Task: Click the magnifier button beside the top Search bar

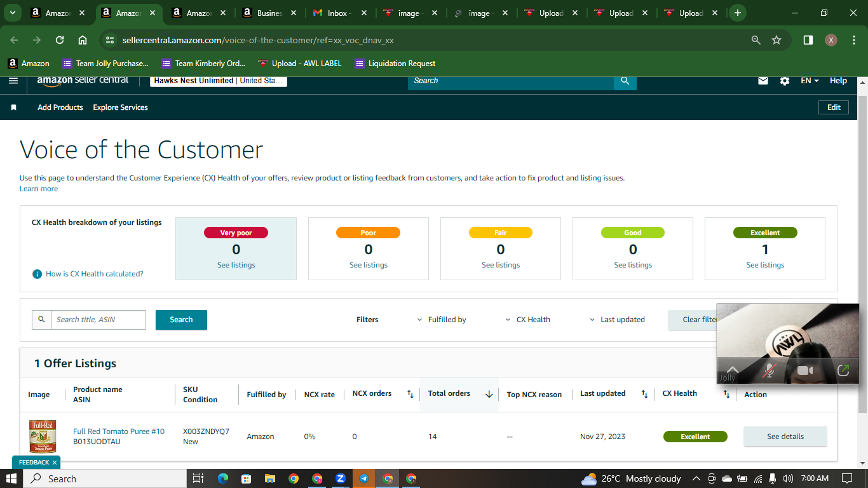Action: pos(625,81)
